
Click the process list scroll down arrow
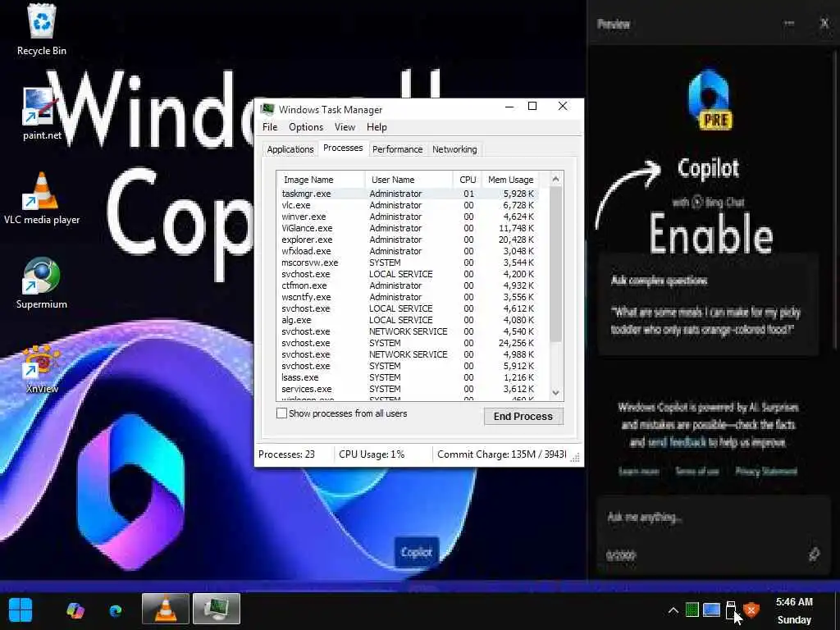[555, 393]
